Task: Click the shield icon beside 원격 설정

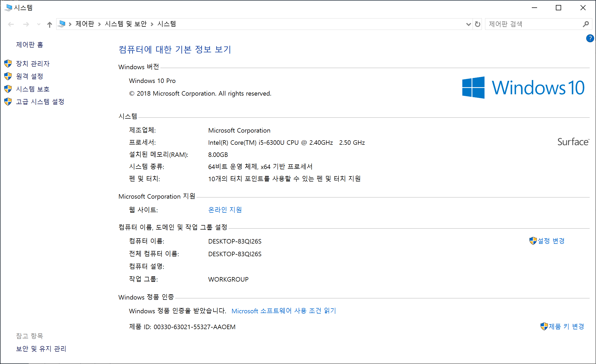Action: [8, 76]
